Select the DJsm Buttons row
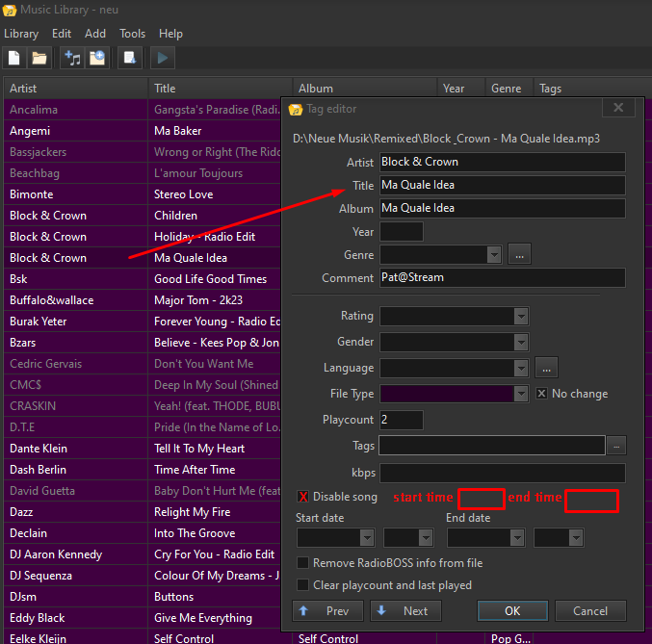This screenshot has height=644, width=652. [143, 597]
